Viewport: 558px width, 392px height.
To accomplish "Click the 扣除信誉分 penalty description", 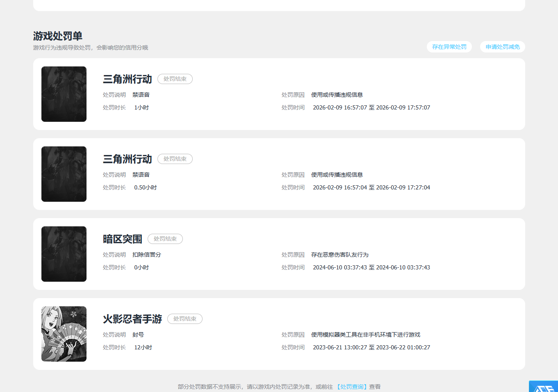I will click(147, 255).
